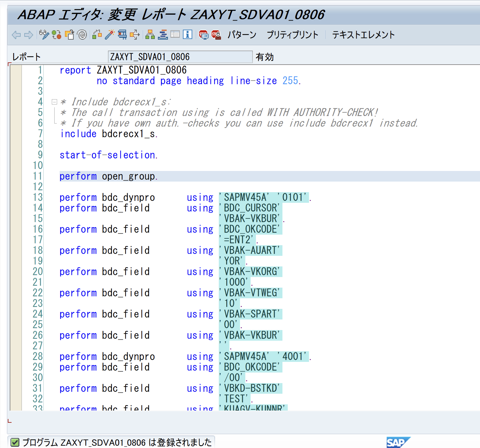The width and height of the screenshot is (480, 448).
Task: Click the string 'VBAK-AUART' on line 18
Action: [251, 251]
